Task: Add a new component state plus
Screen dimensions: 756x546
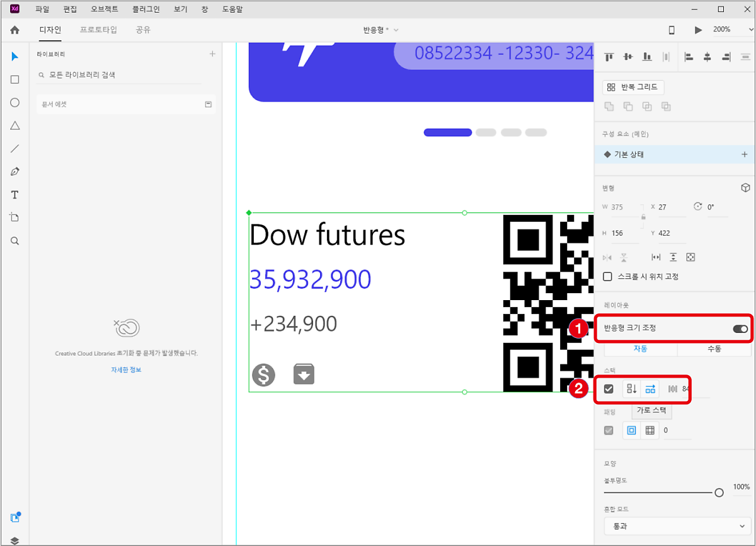Action: pyautogui.click(x=744, y=154)
